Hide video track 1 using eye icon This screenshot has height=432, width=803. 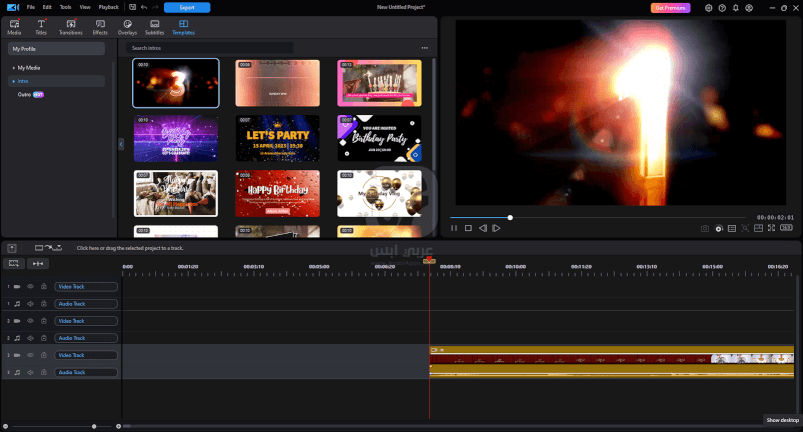pos(30,287)
